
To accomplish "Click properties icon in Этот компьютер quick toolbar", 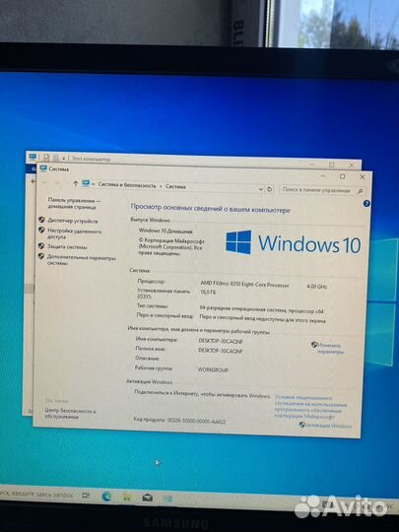I will (x=46, y=158).
